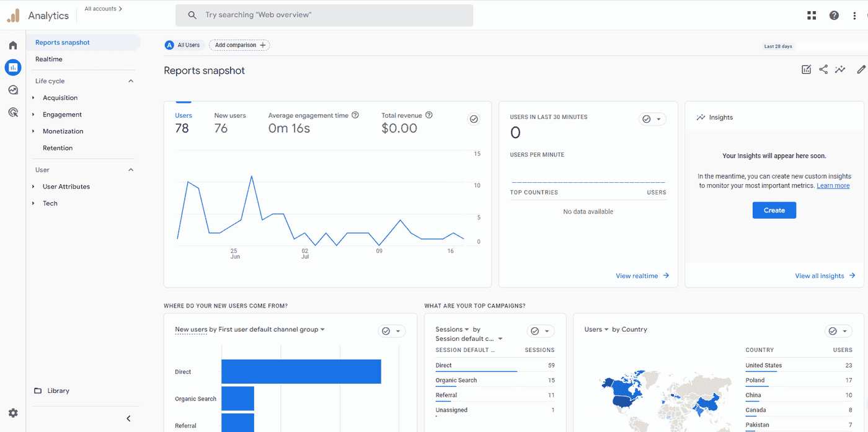868x432 pixels.
Task: Click the Average engagement time help icon
Action: 355,115
